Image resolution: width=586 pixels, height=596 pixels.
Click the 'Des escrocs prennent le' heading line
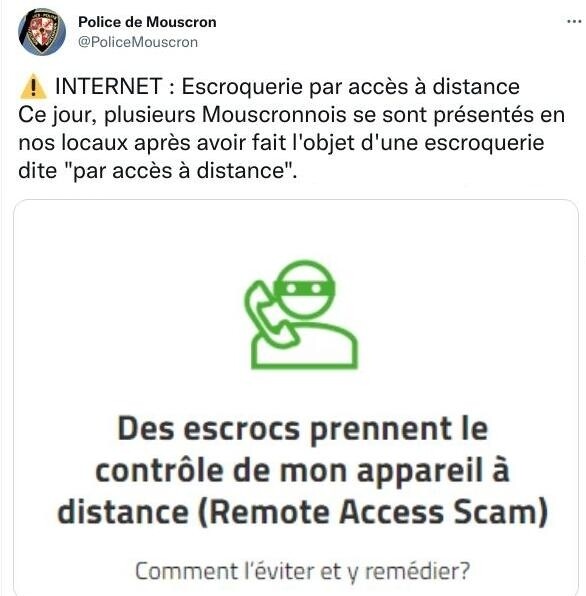[303, 430]
